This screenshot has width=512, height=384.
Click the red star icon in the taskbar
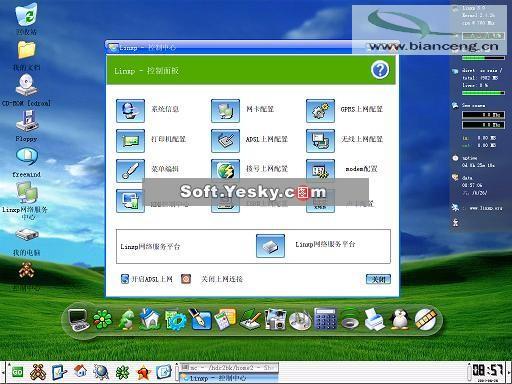pos(143,372)
